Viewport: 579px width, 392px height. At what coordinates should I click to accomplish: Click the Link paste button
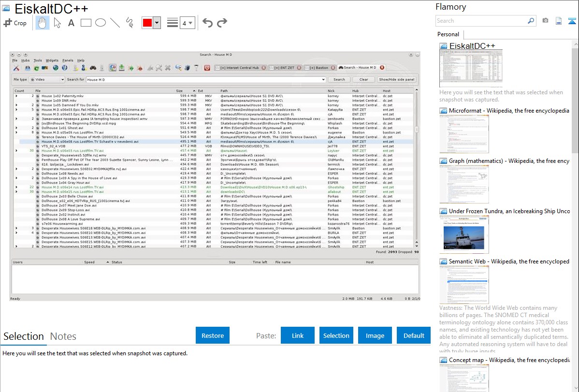[298, 335]
